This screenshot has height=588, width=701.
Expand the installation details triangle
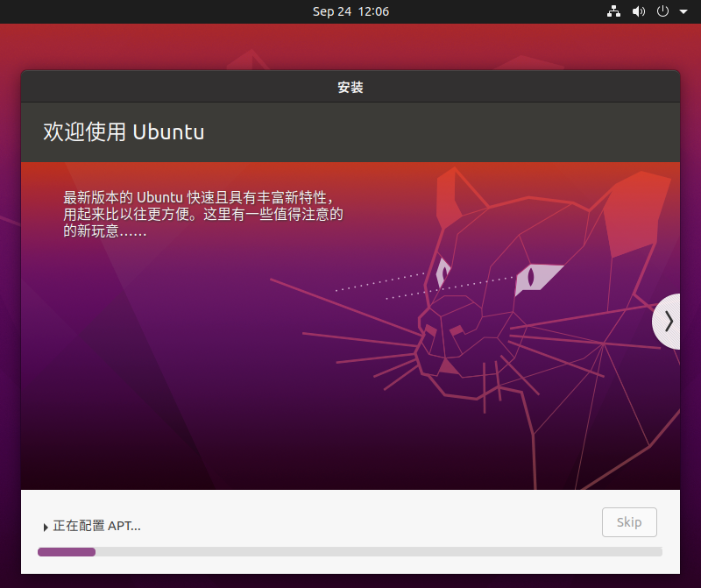(46, 528)
